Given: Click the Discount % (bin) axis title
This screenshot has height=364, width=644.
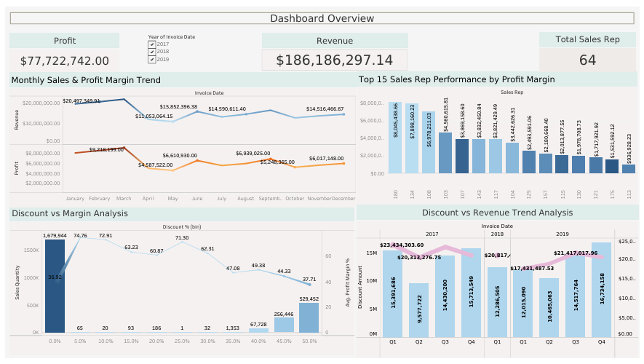Looking at the screenshot, I should (182, 227).
